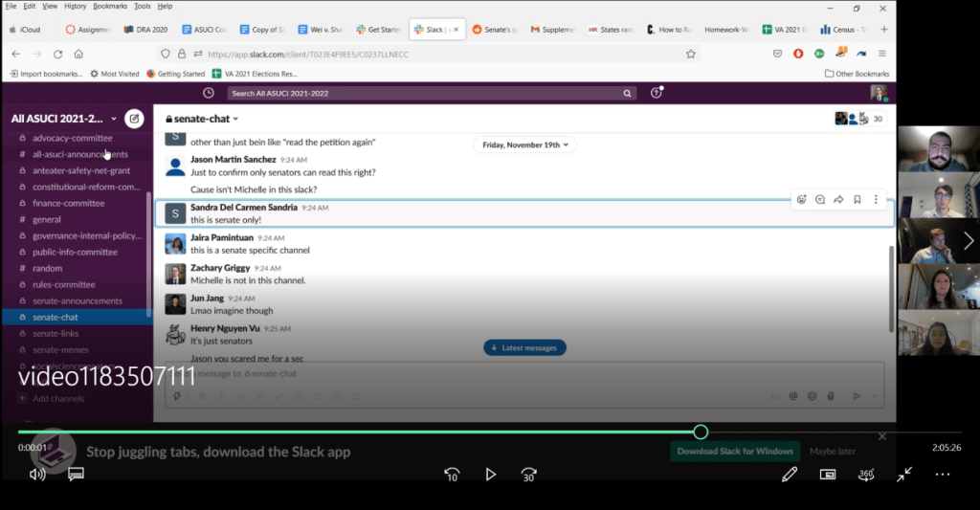Viewport: 980px width, 510px height.
Task: Reply in thread on Sandra's message
Action: (819, 199)
